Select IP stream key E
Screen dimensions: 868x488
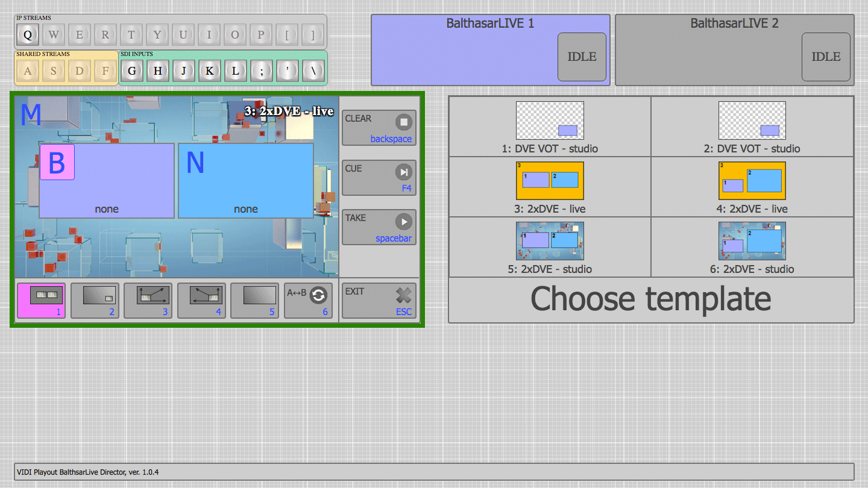click(80, 34)
